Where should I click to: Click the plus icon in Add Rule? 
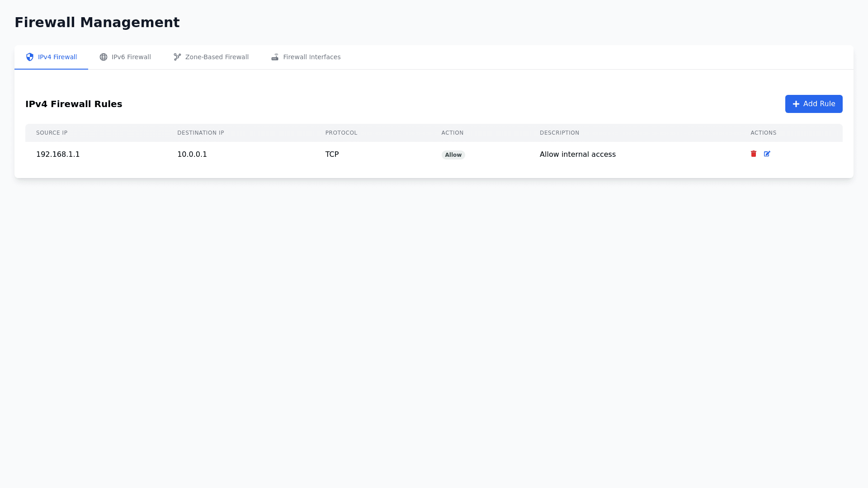(x=796, y=104)
